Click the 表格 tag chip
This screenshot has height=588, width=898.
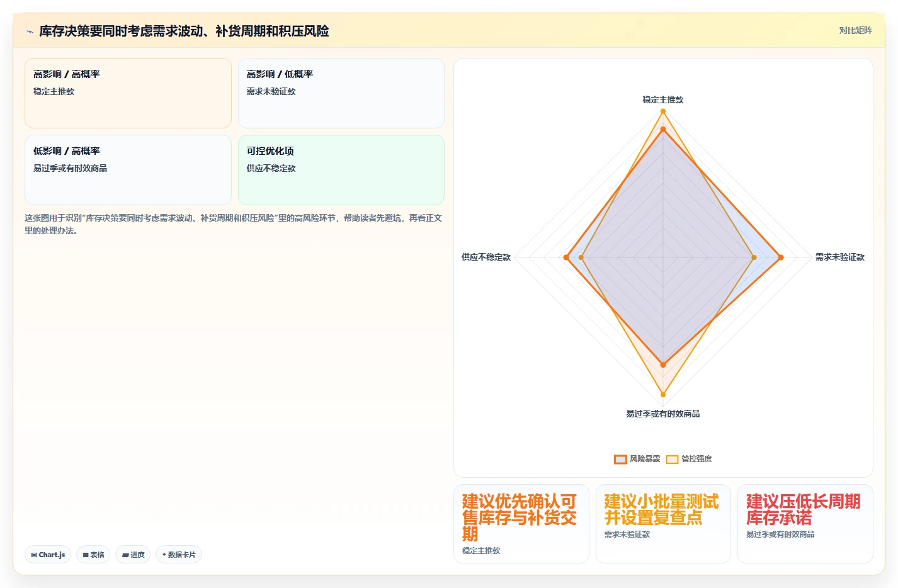[93, 555]
